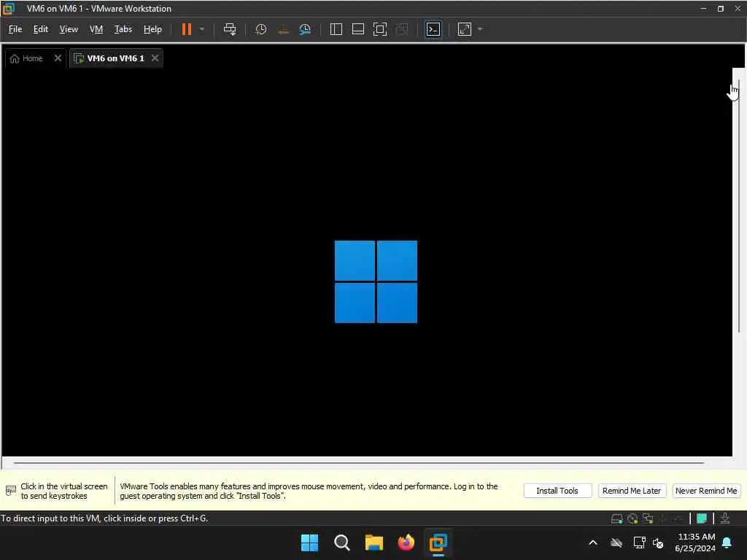Click the CD/DVD drive status icon
Image resolution: width=747 pixels, height=560 pixels.
(632, 518)
